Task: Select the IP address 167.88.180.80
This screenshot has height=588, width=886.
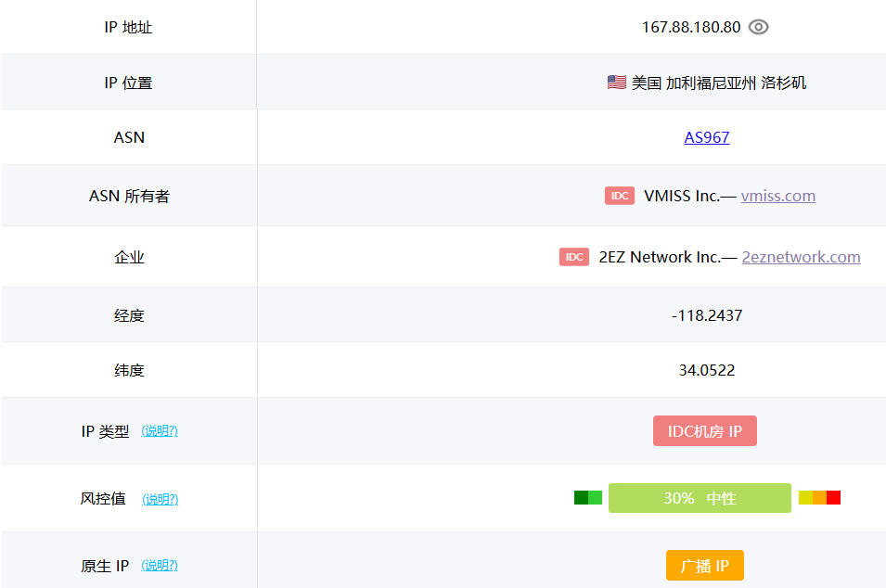Action: click(x=690, y=27)
